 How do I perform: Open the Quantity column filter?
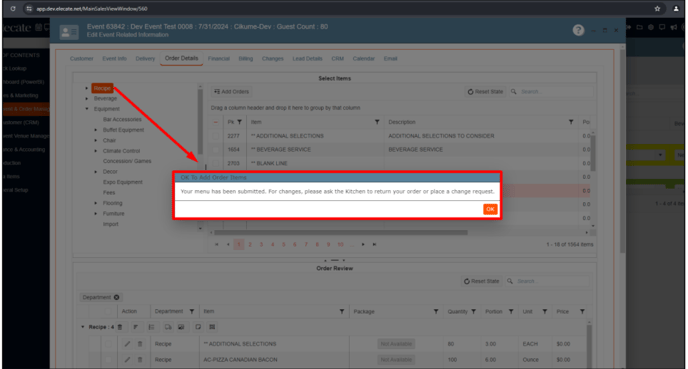(x=473, y=312)
